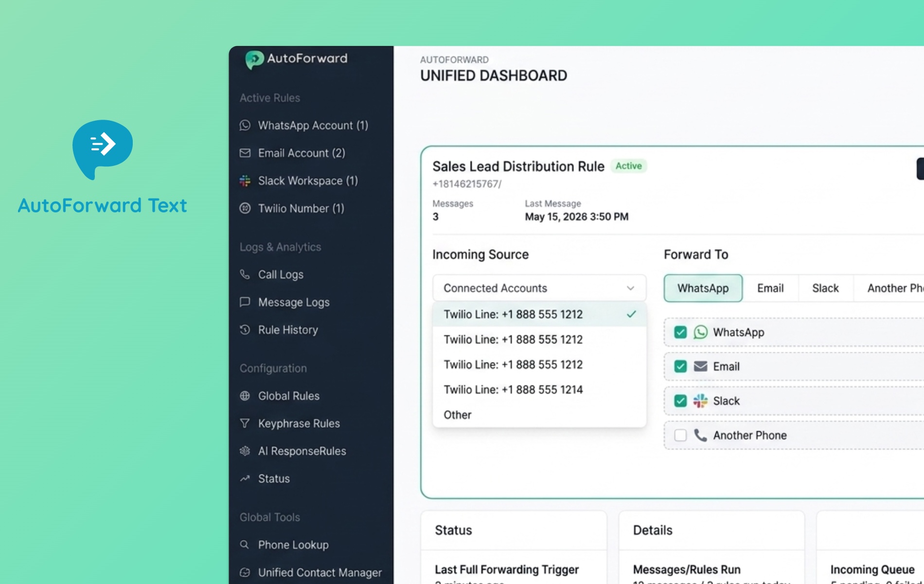Click the Slack logo in Forward To list

700,401
